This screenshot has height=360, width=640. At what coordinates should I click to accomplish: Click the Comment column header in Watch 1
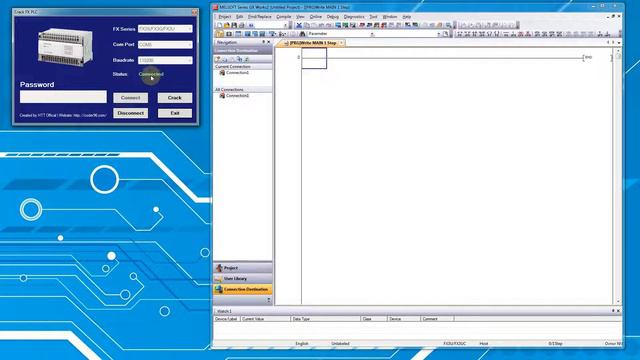pyautogui.click(x=437, y=319)
